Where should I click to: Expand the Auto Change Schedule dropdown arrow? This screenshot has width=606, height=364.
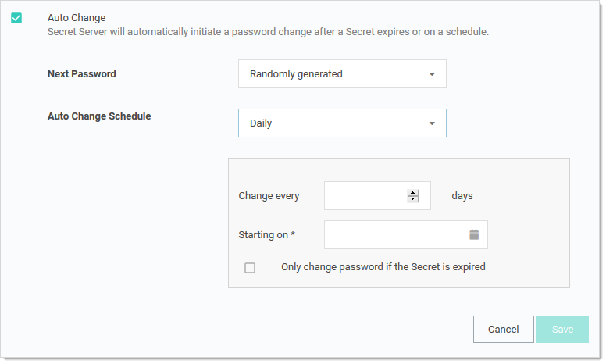pos(432,123)
